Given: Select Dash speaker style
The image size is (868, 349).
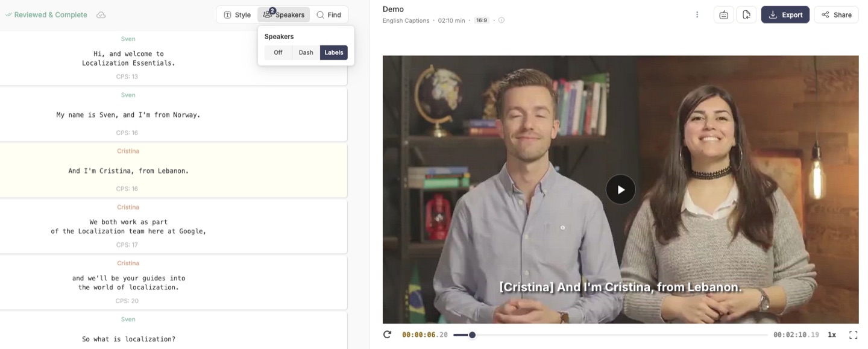Looking at the screenshot, I should click(x=306, y=52).
